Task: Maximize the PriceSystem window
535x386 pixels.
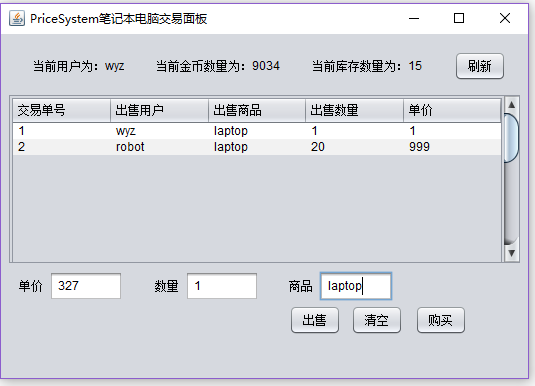Action: [459, 18]
